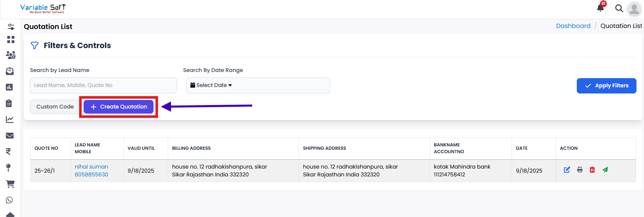Open the shopping cart sidebar icon
The width and height of the screenshot is (644, 217).
point(10,184)
